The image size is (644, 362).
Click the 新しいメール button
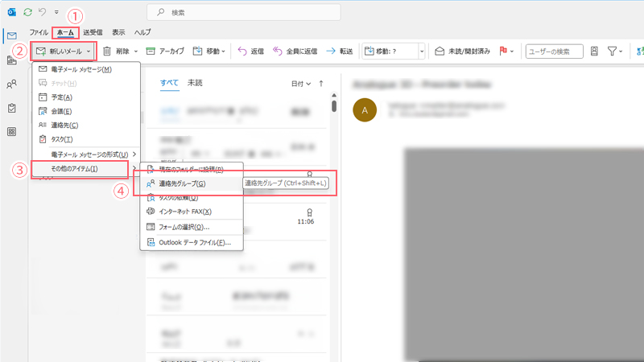point(59,51)
